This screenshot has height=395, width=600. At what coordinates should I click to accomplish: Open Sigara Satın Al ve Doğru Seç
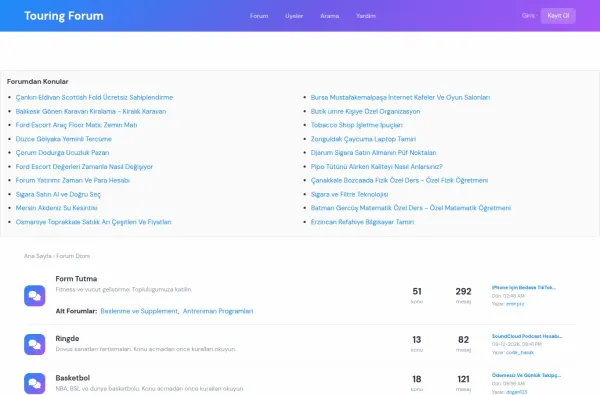[x=58, y=194]
